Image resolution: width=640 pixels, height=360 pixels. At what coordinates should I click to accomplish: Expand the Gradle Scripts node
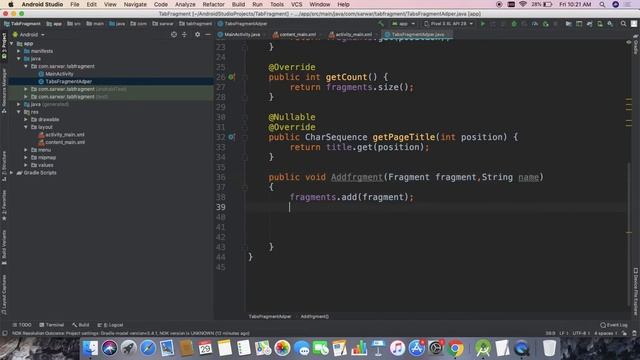point(11,173)
